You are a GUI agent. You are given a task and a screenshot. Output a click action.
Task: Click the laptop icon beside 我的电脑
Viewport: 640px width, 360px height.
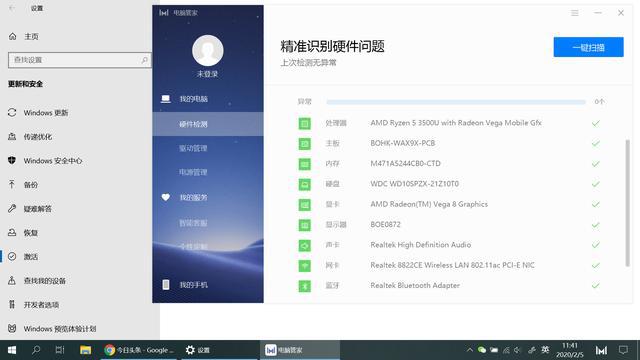[x=166, y=99]
